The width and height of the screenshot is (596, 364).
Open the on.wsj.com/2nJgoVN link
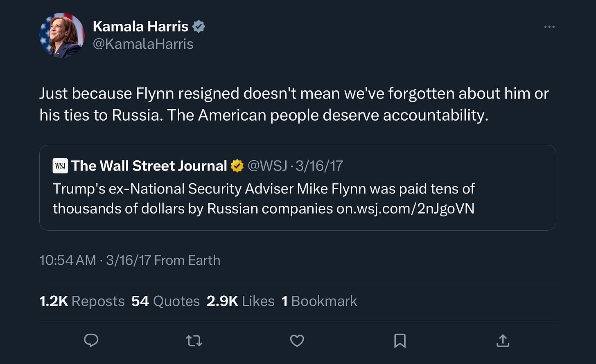(x=405, y=209)
